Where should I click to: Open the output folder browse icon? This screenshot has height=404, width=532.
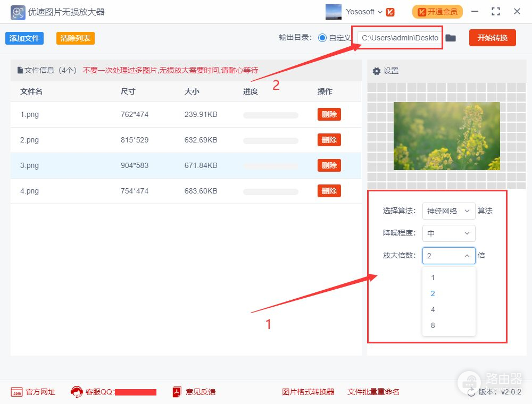[451, 38]
